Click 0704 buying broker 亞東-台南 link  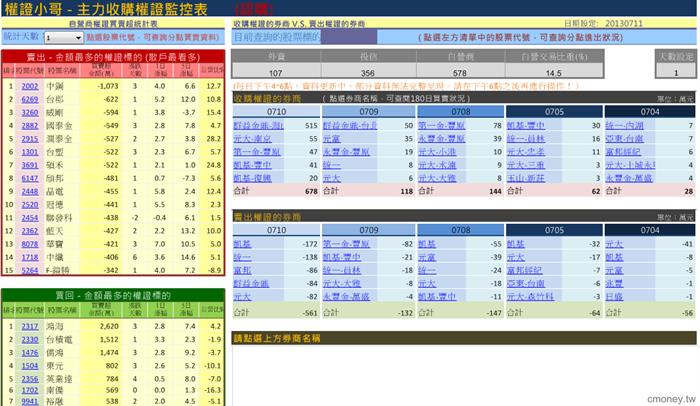[625, 139]
